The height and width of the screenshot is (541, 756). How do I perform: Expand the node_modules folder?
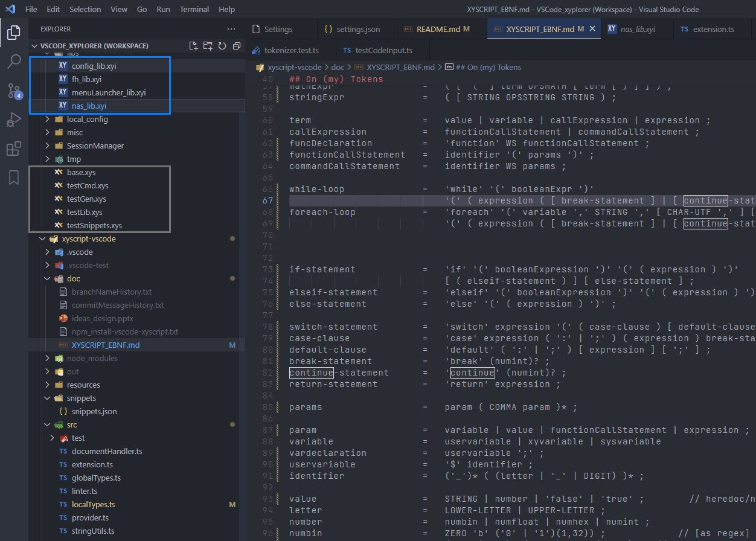92,358
